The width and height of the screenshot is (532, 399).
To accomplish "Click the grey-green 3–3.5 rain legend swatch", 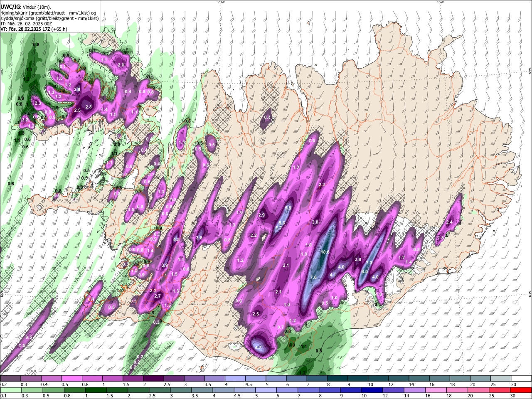I will (x=180, y=390).
